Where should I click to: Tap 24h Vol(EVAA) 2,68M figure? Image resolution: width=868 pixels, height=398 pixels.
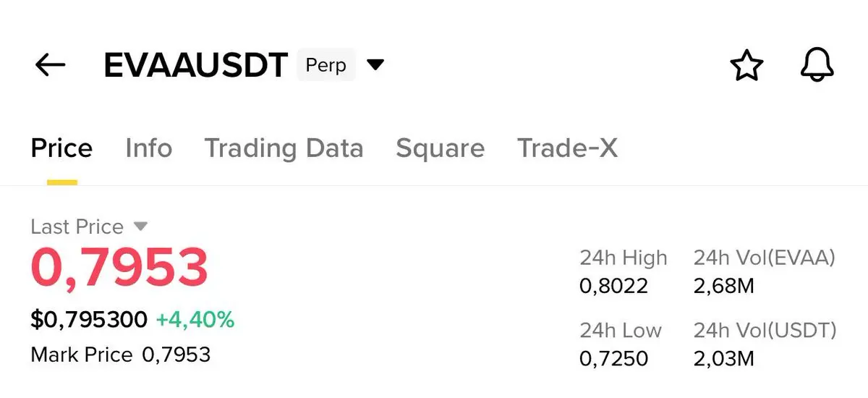(x=723, y=286)
